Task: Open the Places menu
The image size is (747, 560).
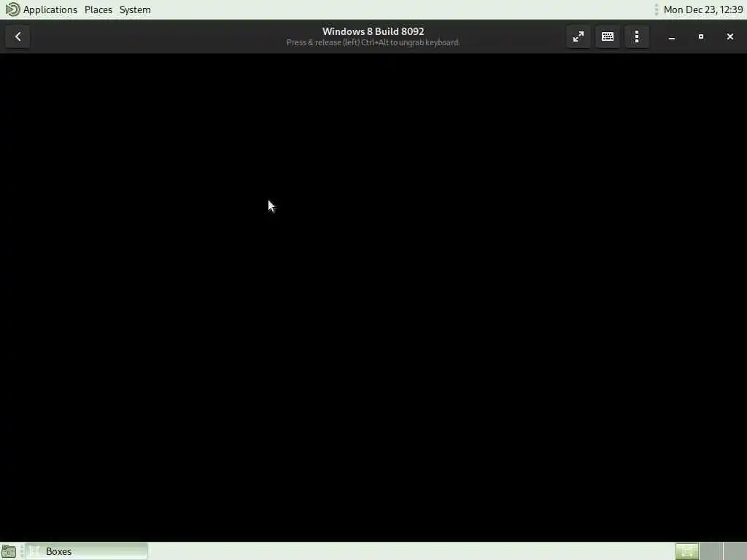Action: tap(98, 9)
